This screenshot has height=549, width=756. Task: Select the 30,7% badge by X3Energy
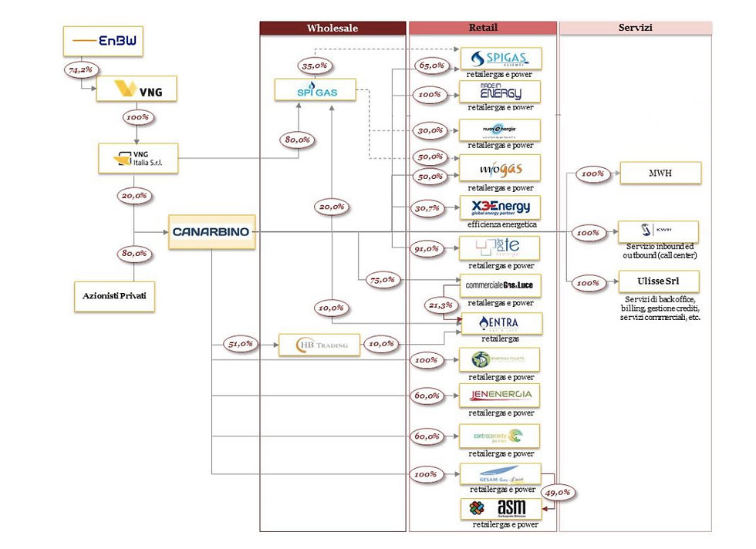(427, 208)
